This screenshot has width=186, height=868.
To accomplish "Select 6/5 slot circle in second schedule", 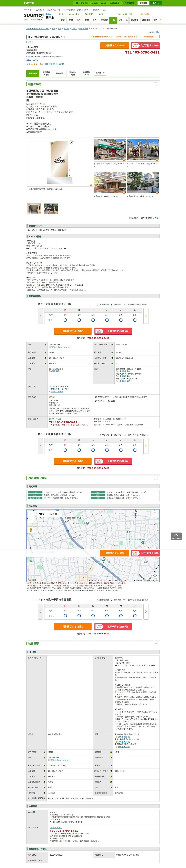I will pos(121,450).
